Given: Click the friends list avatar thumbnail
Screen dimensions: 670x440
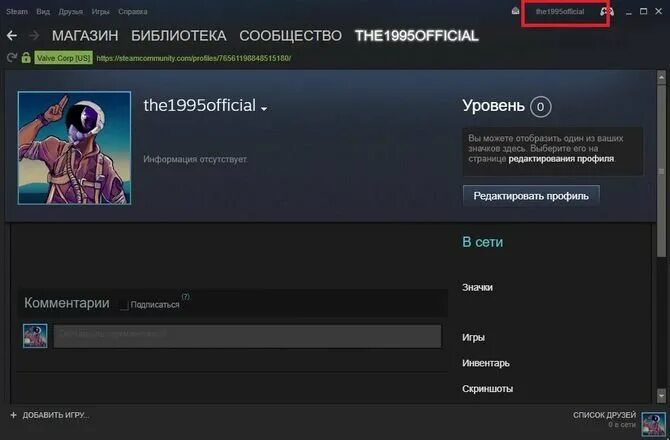Looking at the screenshot, I should (x=654, y=424).
